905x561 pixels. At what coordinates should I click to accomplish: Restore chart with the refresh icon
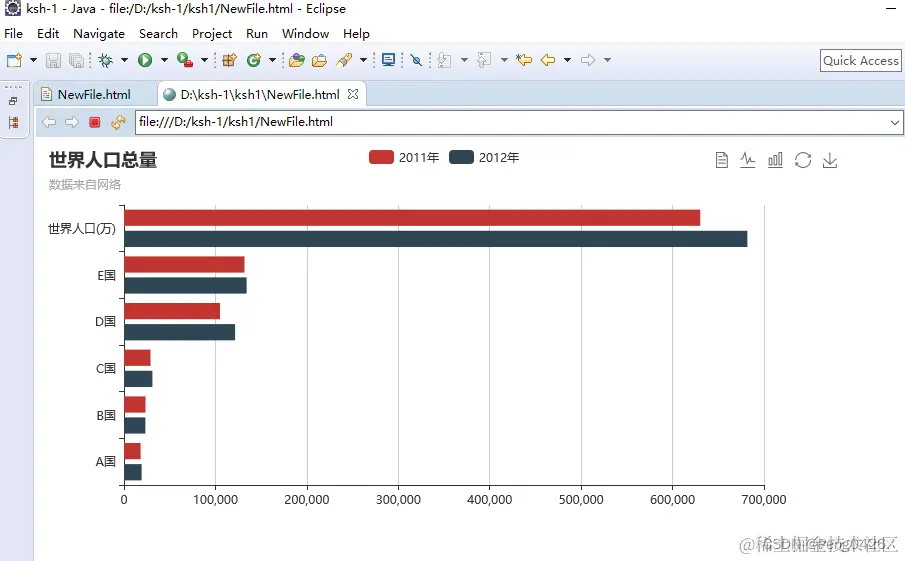click(x=803, y=160)
